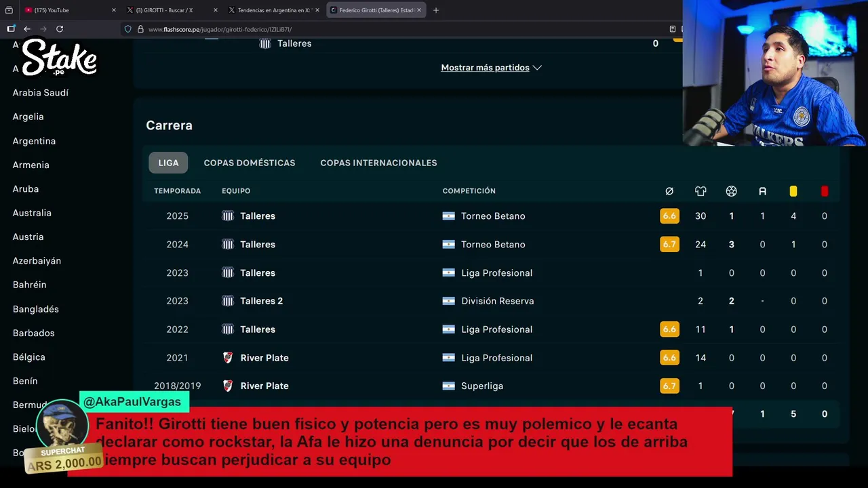Select Benín in the country list

tap(25, 382)
